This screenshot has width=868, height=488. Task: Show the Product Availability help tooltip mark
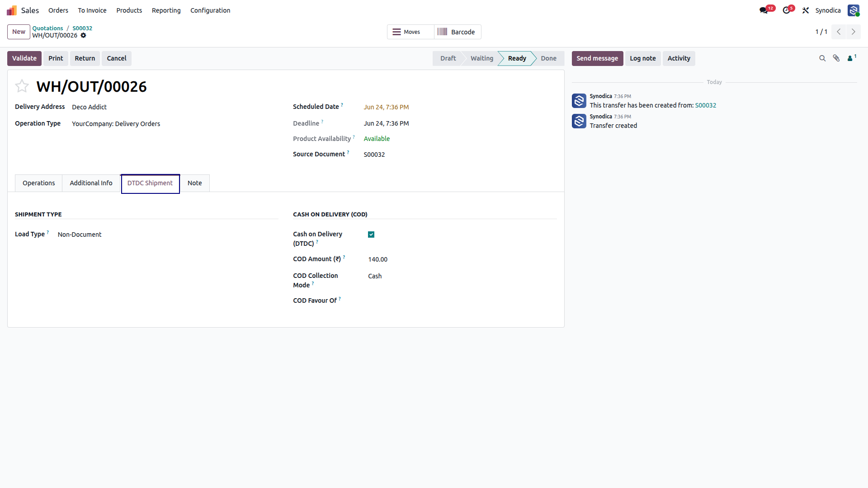click(x=354, y=136)
